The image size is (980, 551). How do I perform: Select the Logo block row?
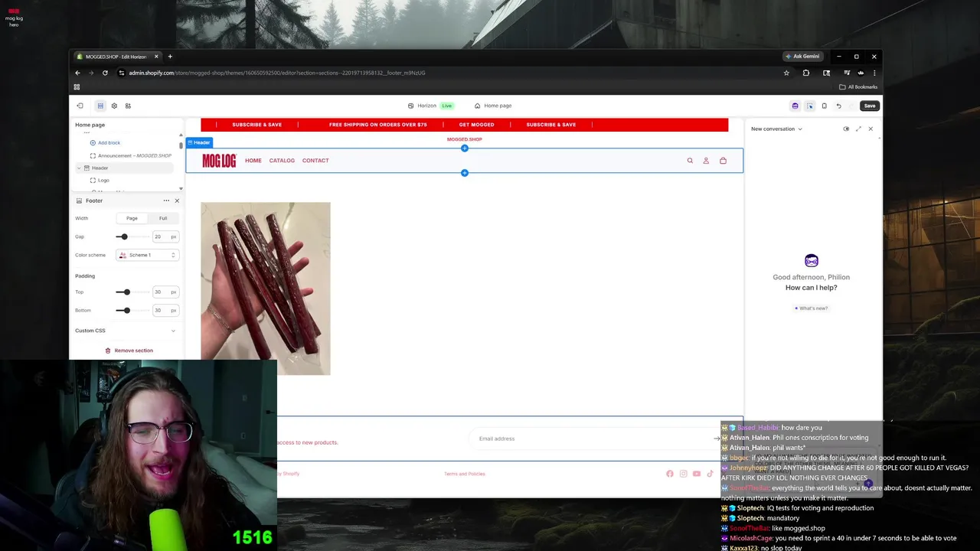(100, 180)
